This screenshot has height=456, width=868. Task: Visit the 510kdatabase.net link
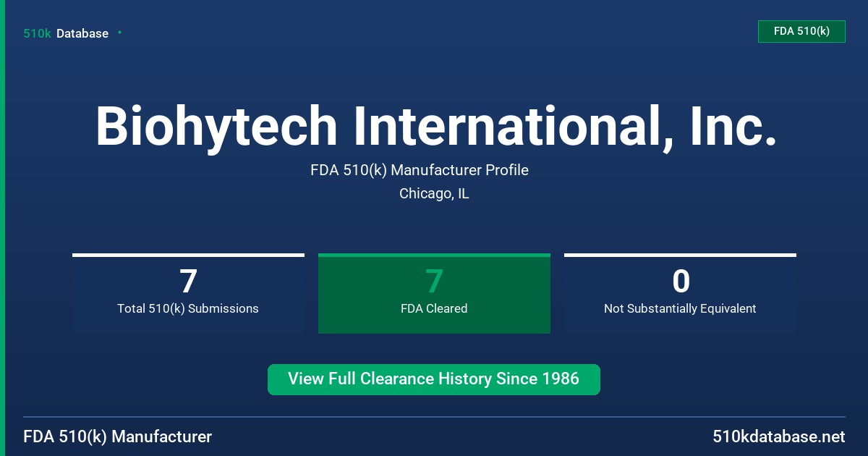click(x=779, y=436)
